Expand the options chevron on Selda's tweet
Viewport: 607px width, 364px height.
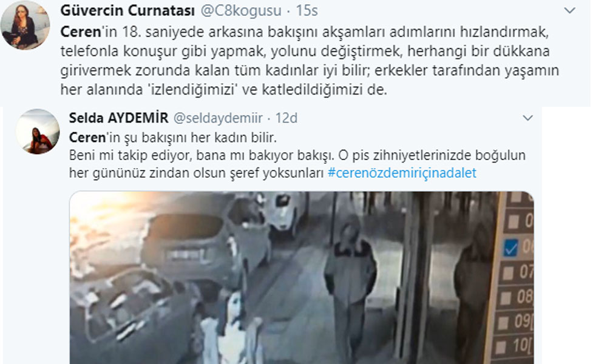pyautogui.click(x=527, y=118)
